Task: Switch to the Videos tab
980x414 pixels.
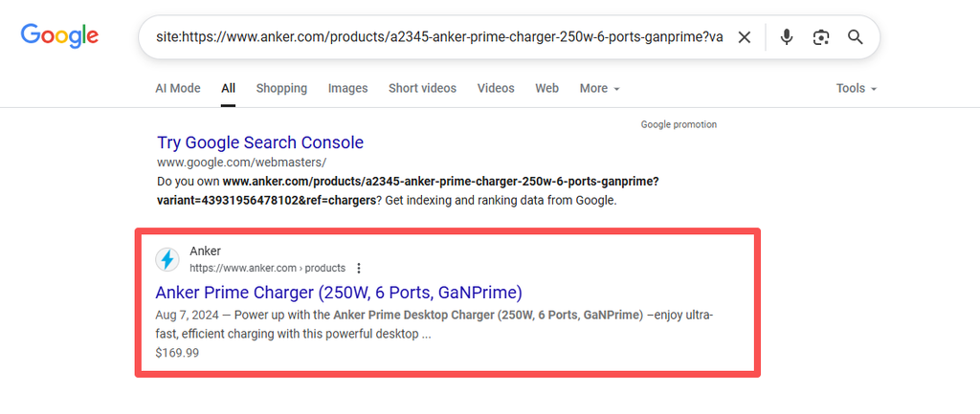Action: (496, 88)
